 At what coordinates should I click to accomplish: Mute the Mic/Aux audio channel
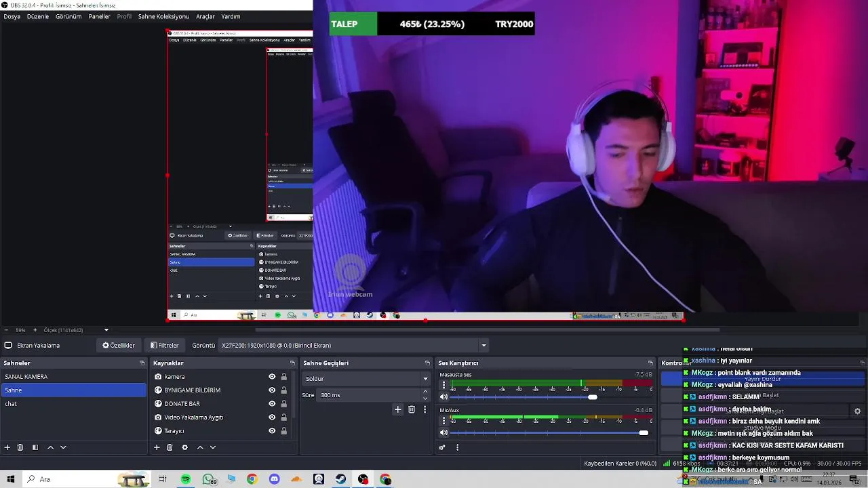(444, 432)
